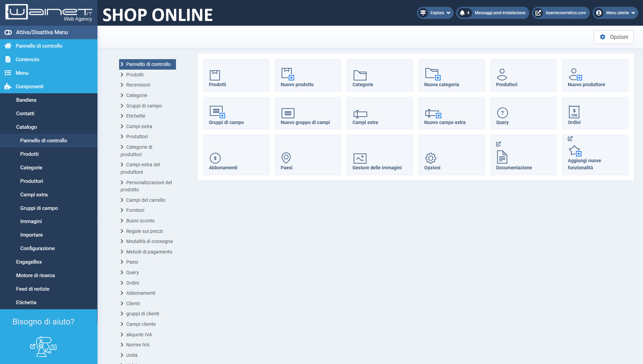Click the Nuovo gruppo di campi icon
643x364 pixels.
pos(288,113)
